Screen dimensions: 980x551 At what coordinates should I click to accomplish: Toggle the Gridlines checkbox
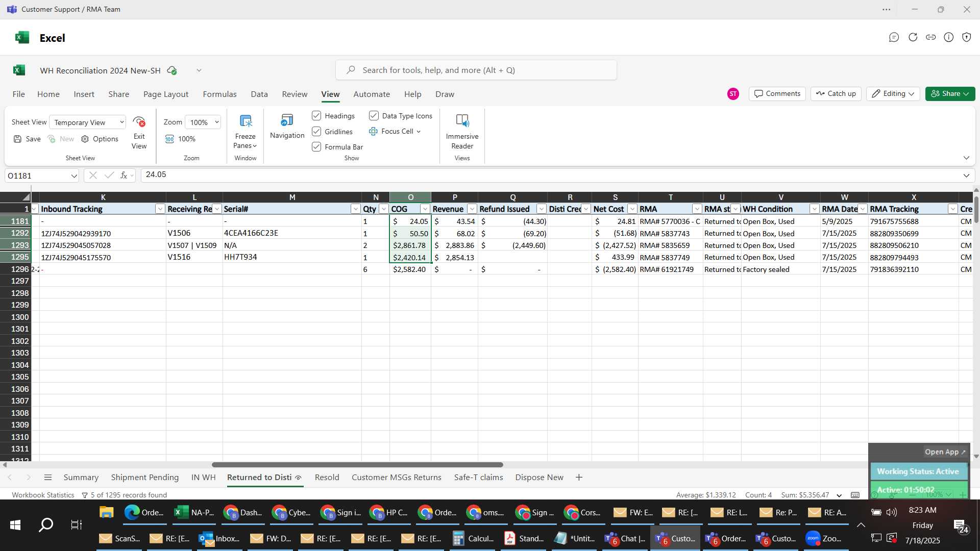coord(316,132)
